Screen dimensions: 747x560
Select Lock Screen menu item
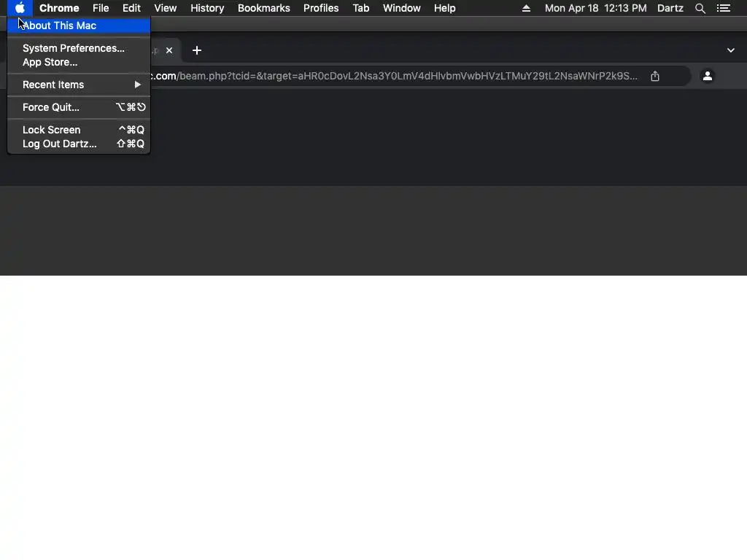[79, 130]
